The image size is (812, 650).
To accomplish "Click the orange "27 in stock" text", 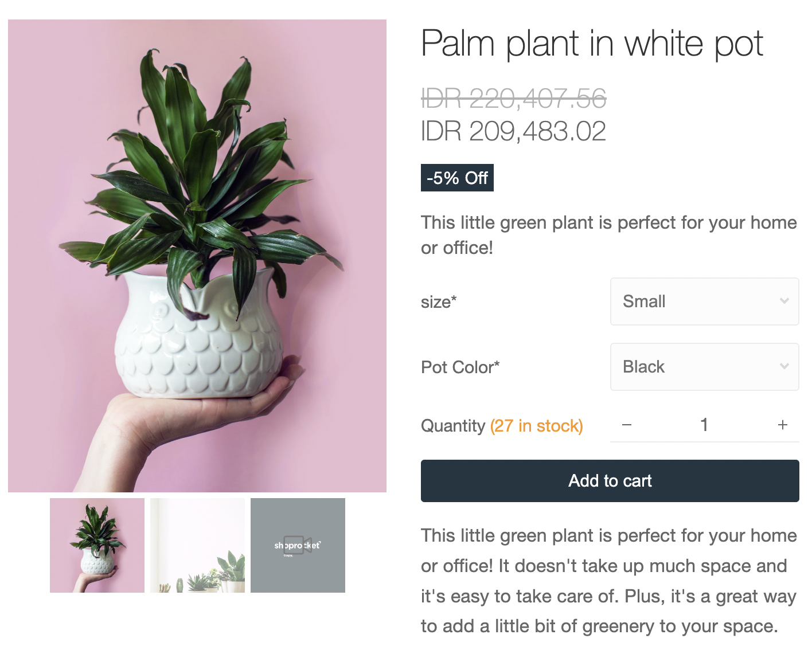I will 536,426.
